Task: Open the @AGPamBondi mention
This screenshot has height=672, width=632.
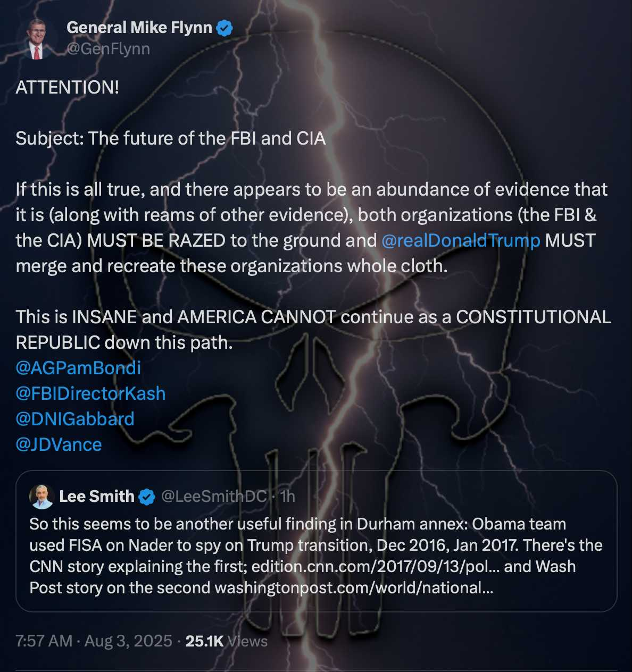Action: pyautogui.click(x=78, y=368)
